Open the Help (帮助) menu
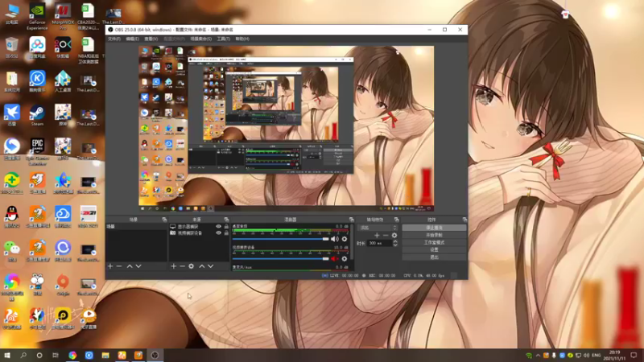This screenshot has width=644, height=362. point(242,39)
